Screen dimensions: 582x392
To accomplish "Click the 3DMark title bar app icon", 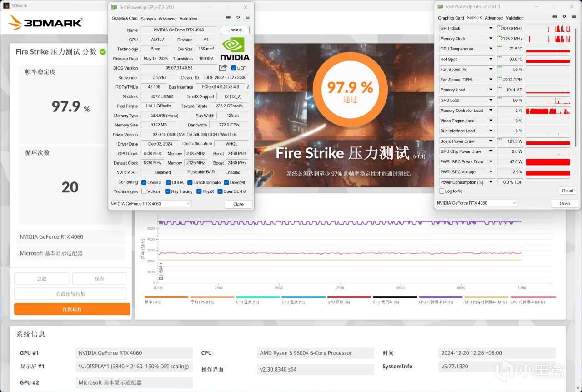I will pos(6,5).
